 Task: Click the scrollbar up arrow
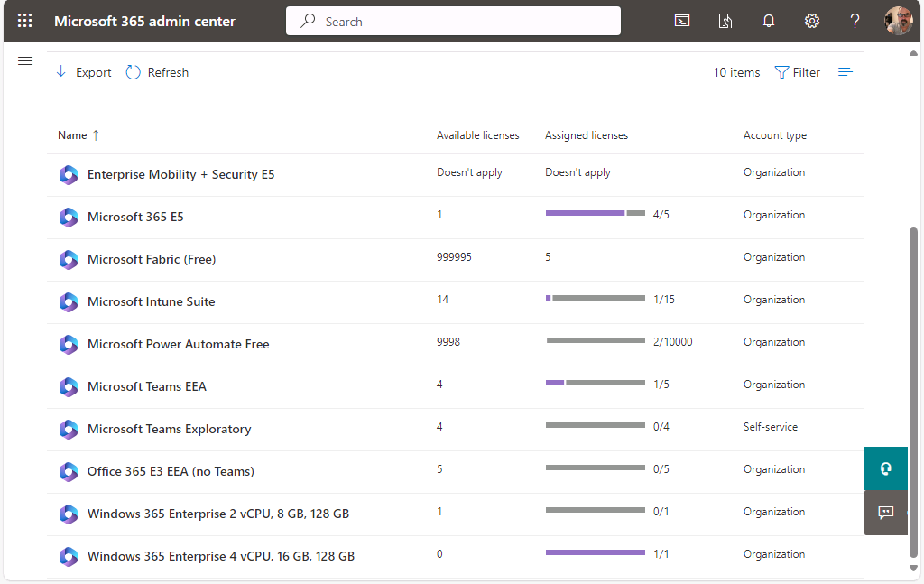click(x=913, y=53)
